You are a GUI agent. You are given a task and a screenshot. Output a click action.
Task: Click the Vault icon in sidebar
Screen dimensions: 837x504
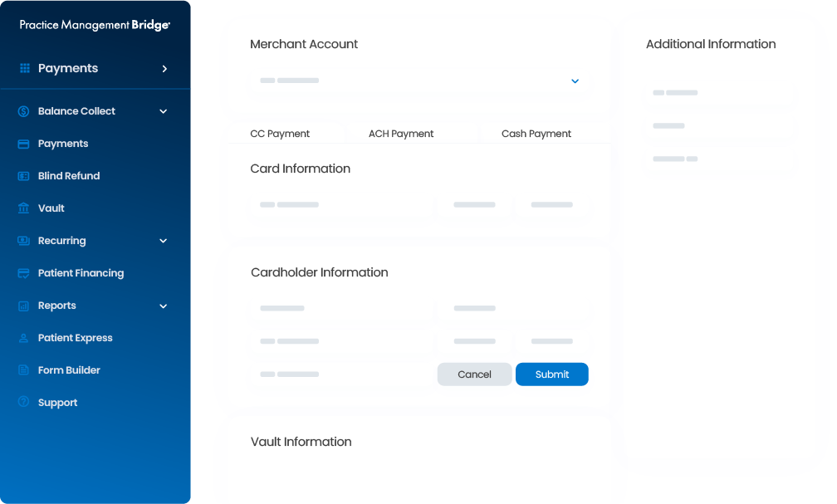point(23,208)
